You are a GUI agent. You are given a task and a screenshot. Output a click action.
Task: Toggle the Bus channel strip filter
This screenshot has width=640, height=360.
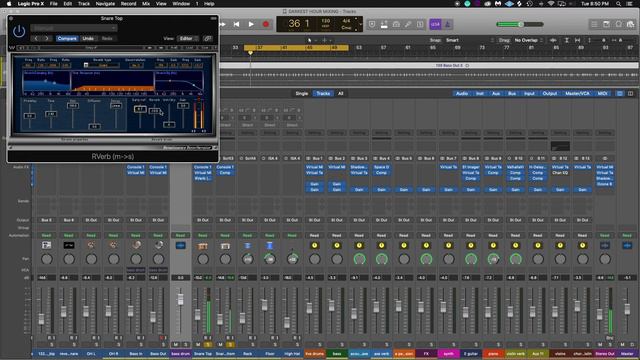coord(511,93)
